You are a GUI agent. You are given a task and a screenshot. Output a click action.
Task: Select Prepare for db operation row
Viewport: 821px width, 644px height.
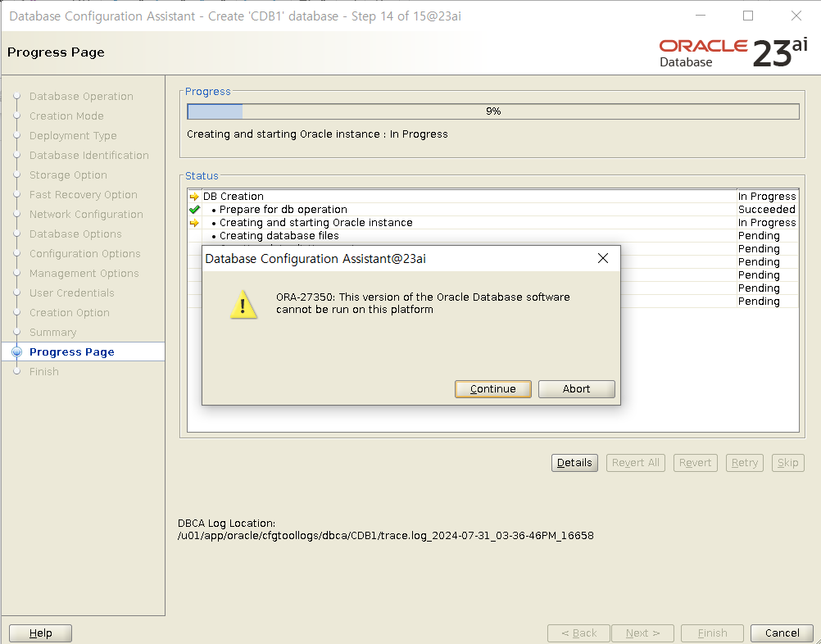pos(492,210)
